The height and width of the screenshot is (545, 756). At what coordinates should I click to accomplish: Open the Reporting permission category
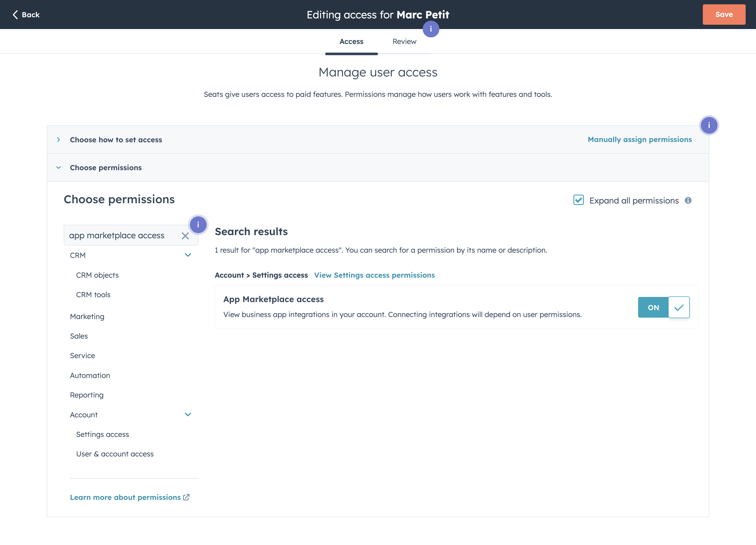coord(87,395)
